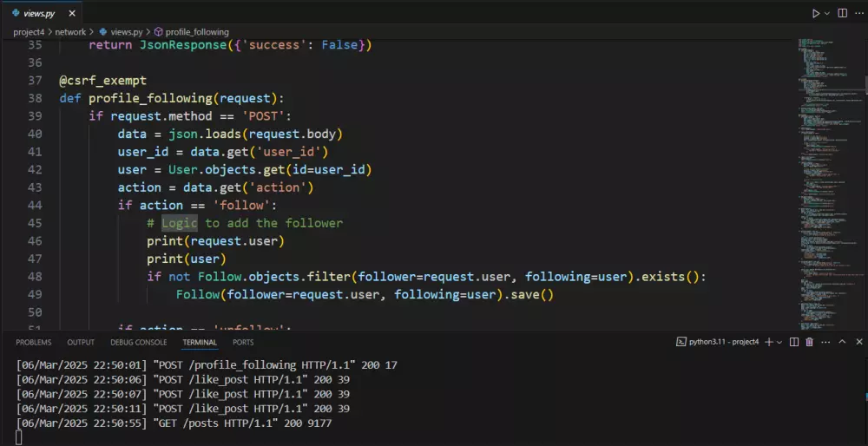Open the new terminal launch profile dropdown

click(779, 342)
